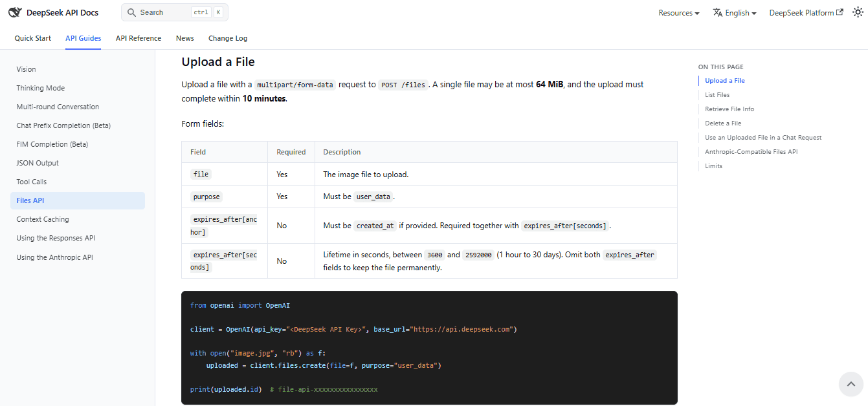Open the Change Log tab

pos(228,38)
